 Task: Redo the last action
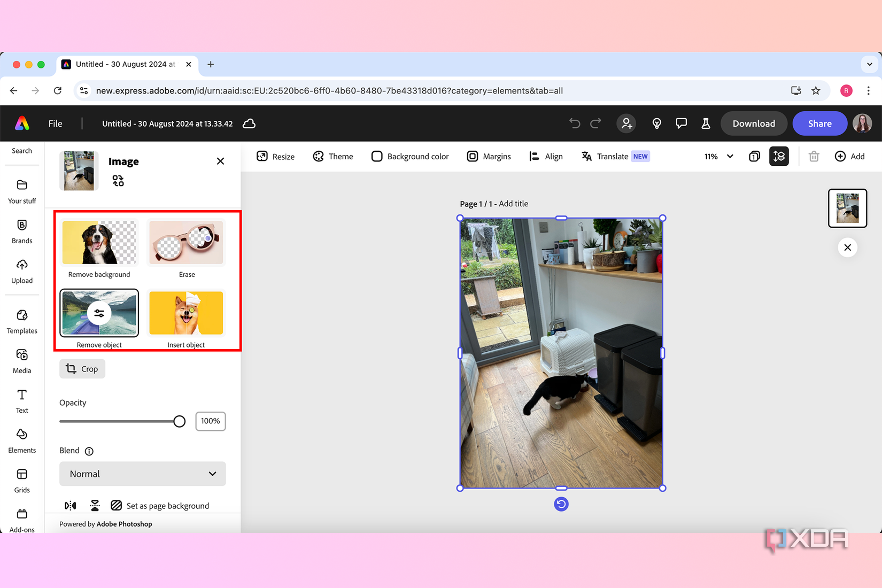pos(596,123)
